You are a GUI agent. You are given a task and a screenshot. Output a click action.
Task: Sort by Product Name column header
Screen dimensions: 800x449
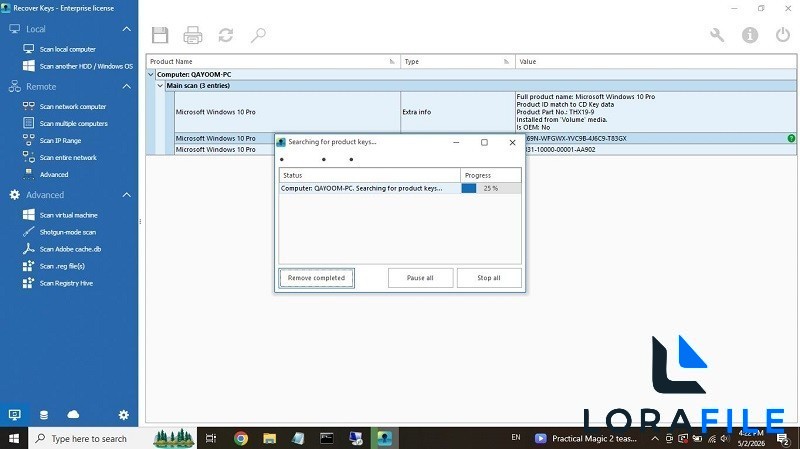(x=273, y=61)
